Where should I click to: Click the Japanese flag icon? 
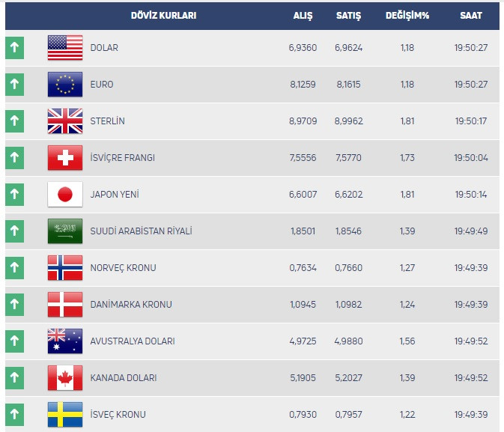(65, 195)
